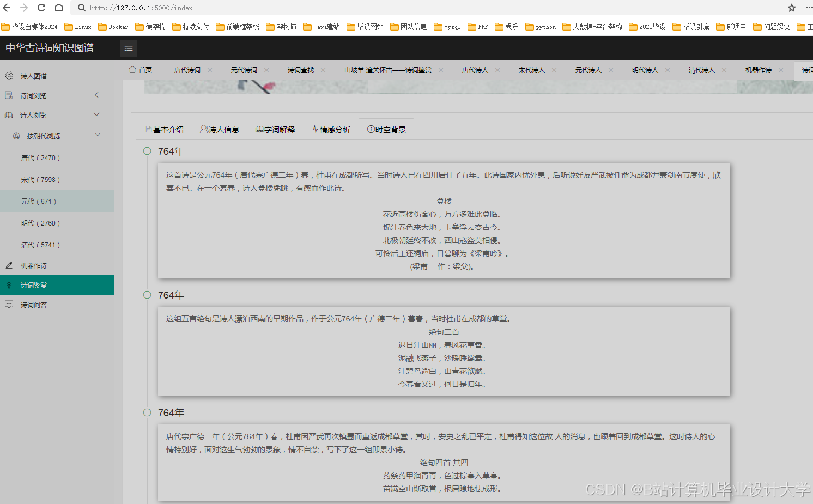Switch to the 时空背景 tab

386,129
